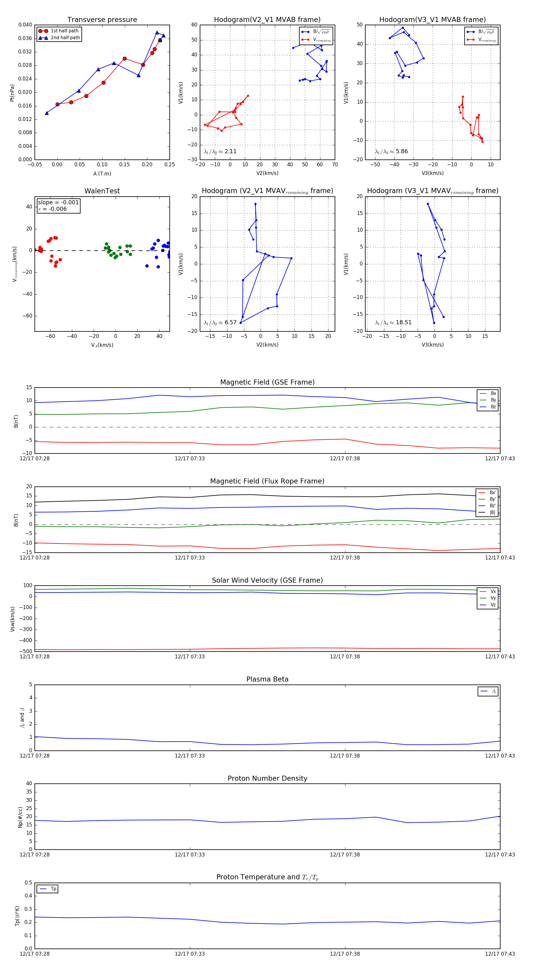Click the 'Proton Number Density' title
535x980 pixels.
267,778
